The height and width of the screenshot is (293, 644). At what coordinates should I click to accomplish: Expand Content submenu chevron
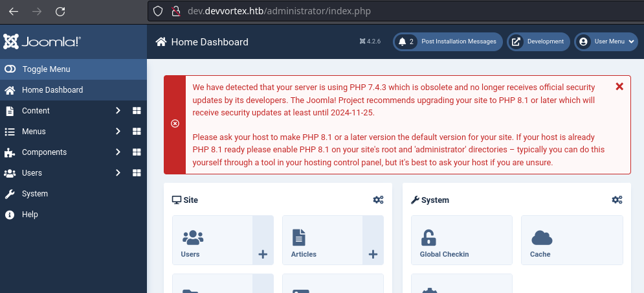click(118, 111)
